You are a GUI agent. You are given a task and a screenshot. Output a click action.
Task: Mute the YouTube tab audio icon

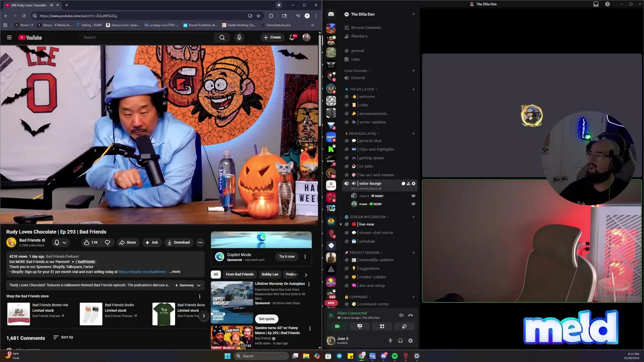(x=51, y=5)
